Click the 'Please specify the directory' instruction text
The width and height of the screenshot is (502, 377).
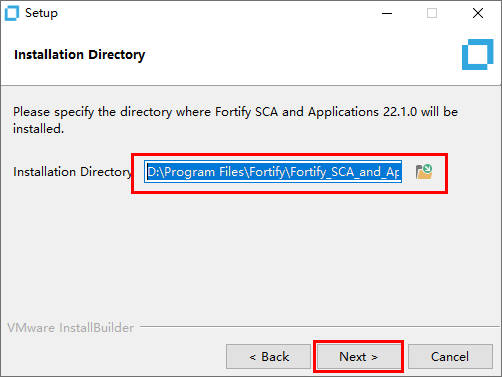pos(235,120)
